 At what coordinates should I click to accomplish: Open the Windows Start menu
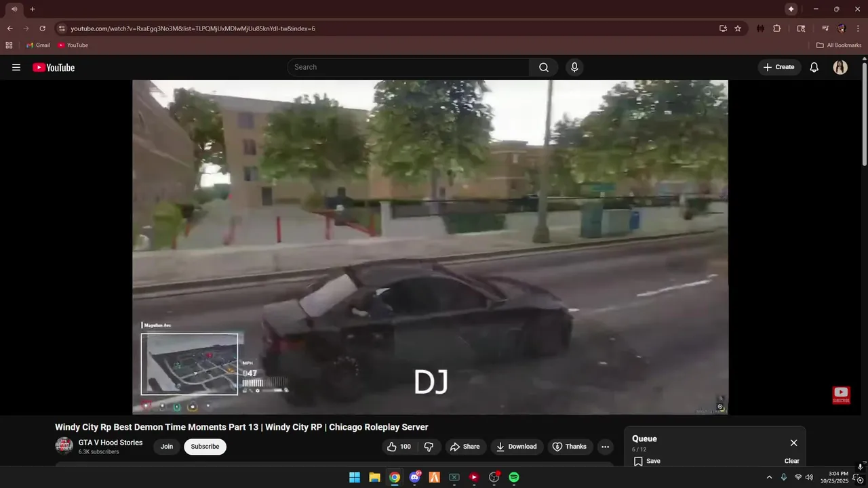tap(355, 477)
